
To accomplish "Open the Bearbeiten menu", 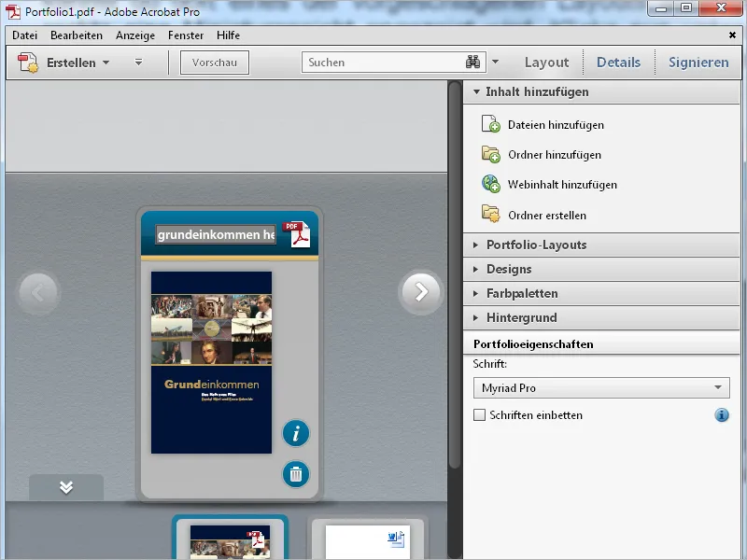I will [77, 35].
